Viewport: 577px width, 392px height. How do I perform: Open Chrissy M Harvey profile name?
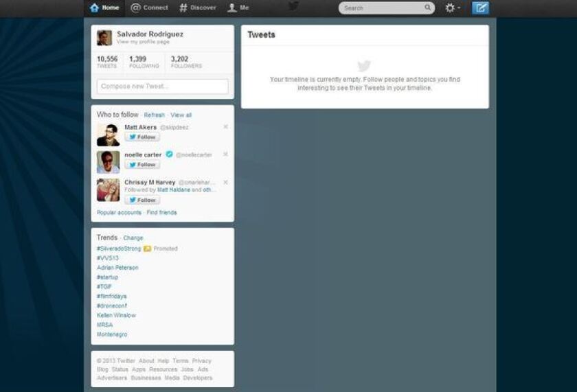click(150, 183)
